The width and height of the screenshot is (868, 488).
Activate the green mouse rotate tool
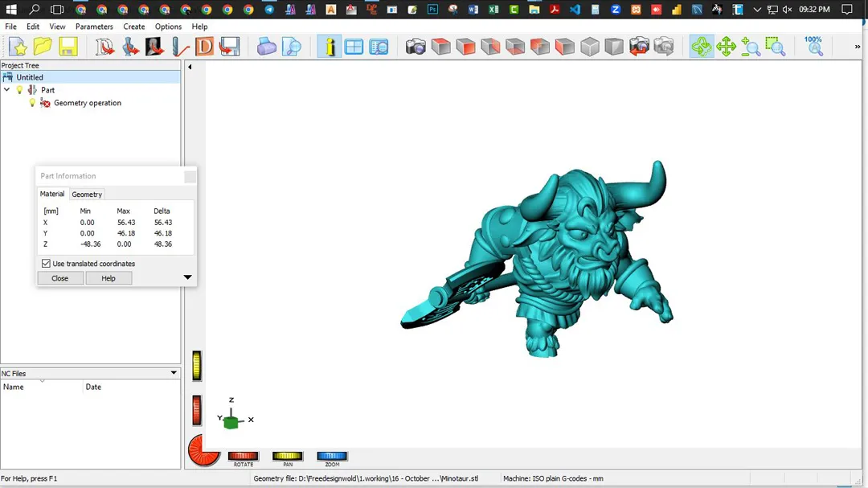[702, 47]
